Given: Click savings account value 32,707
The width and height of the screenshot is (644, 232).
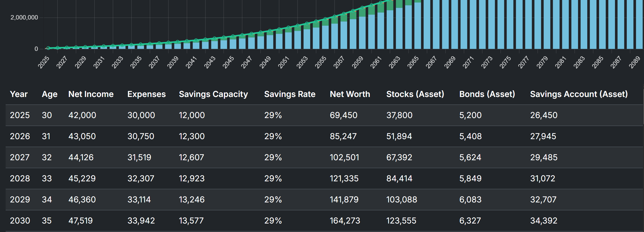Looking at the screenshot, I should pos(543,200).
